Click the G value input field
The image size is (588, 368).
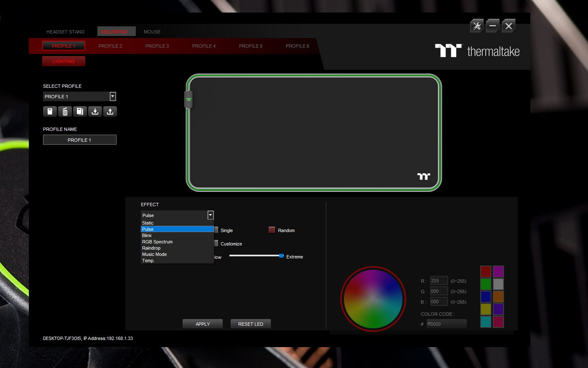click(x=439, y=291)
